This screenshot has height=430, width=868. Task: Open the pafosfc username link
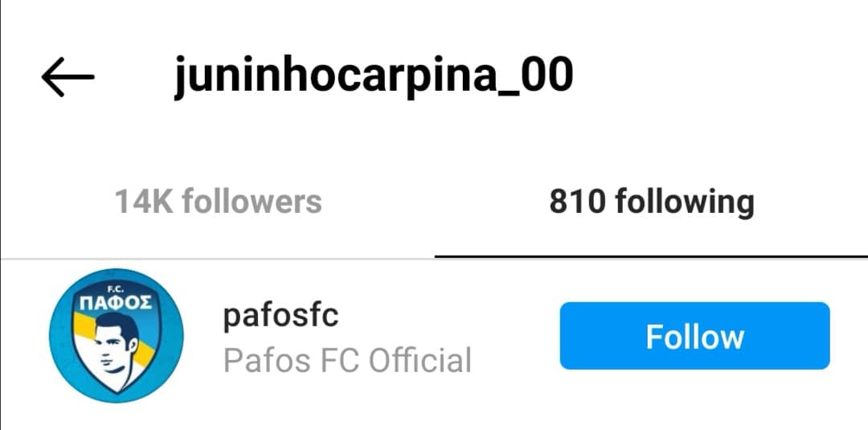tap(280, 316)
